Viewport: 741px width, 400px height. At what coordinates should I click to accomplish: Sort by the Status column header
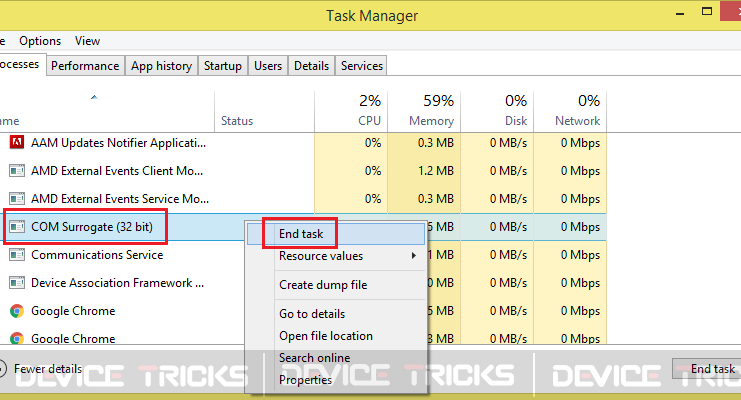(x=264, y=112)
